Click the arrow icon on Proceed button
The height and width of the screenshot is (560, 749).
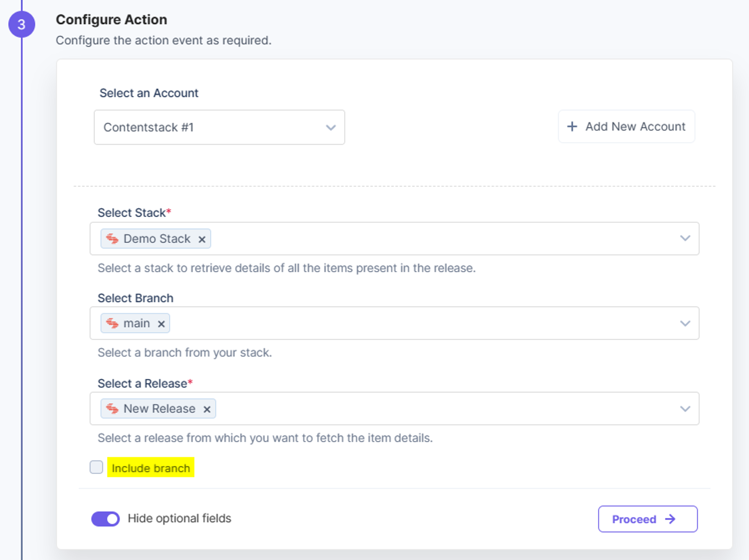(x=670, y=519)
